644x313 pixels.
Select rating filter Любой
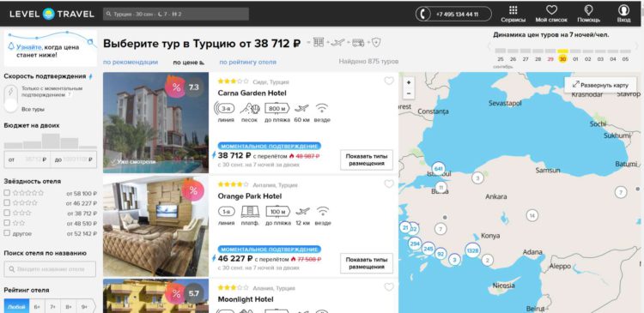click(16, 306)
